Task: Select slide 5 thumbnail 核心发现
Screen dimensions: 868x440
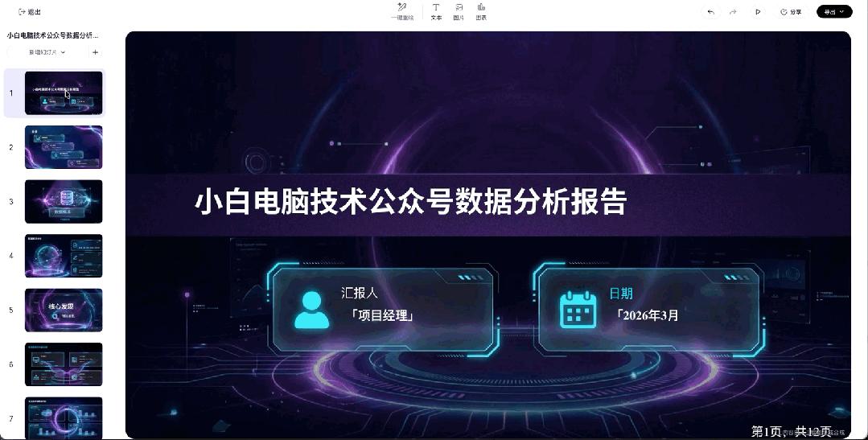Action: (x=64, y=310)
